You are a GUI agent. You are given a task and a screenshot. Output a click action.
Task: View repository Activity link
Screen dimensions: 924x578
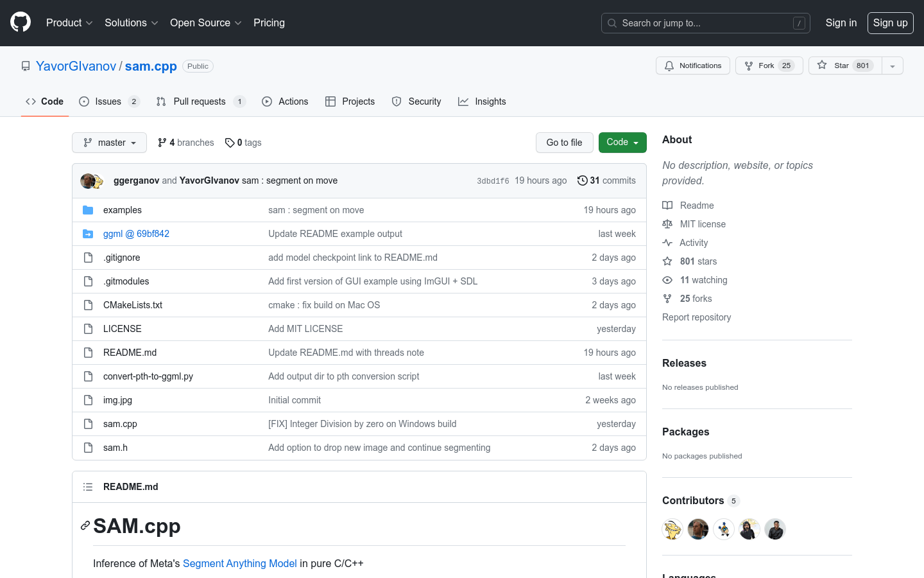[685, 243]
